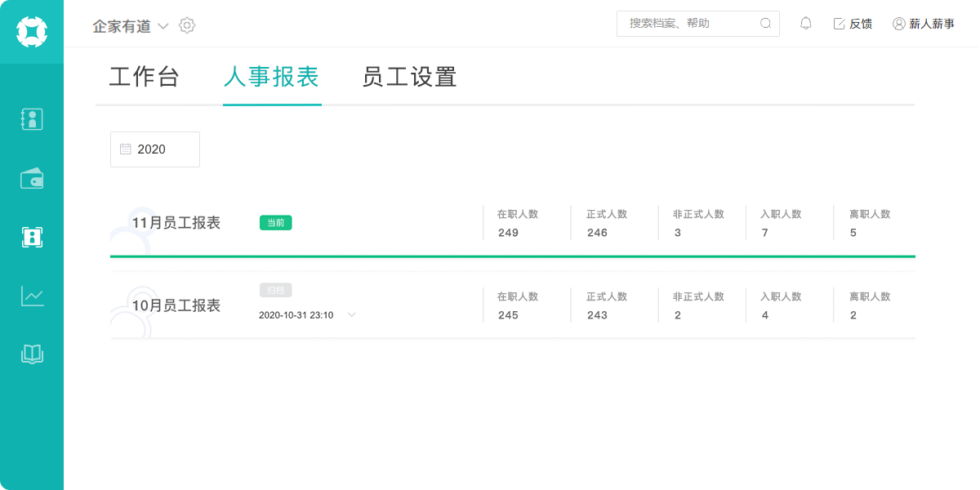Viewport: 980px width, 490px height.
Task: Open the 10月员工报表 archived report
Action: [x=513, y=305]
